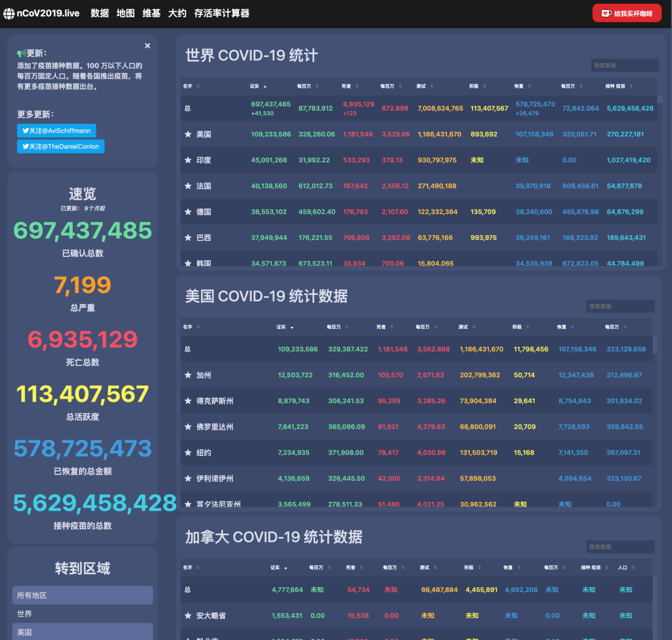Click the star beside 加州 in US table
Image resolution: width=672 pixels, height=640 pixels.
[188, 376]
